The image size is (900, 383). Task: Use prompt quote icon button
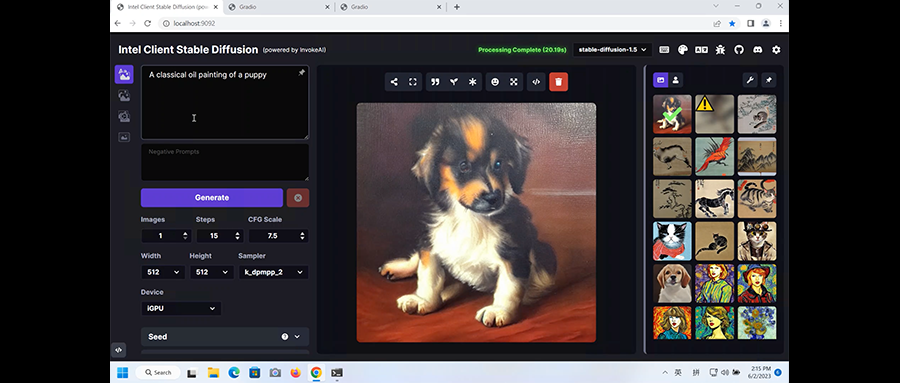[x=435, y=82]
